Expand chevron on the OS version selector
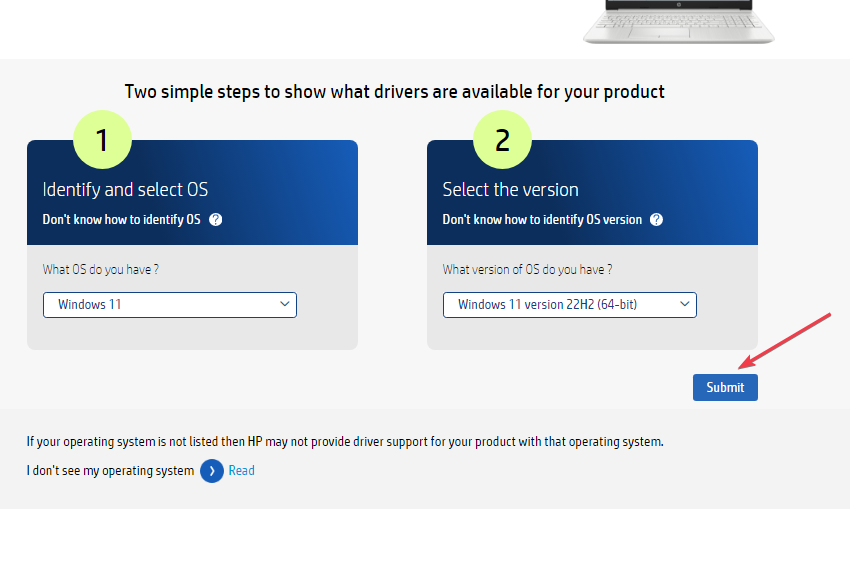This screenshot has height=581, width=850. [x=685, y=304]
